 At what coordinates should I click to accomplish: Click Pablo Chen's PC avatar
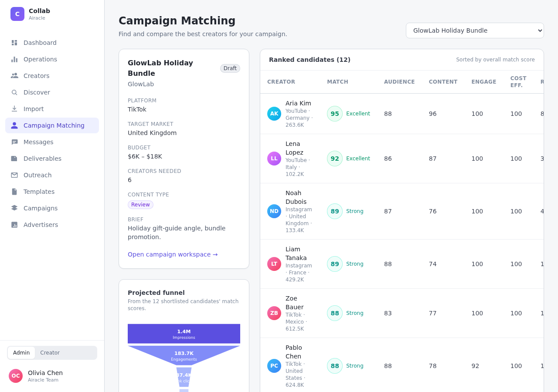pos(274,366)
